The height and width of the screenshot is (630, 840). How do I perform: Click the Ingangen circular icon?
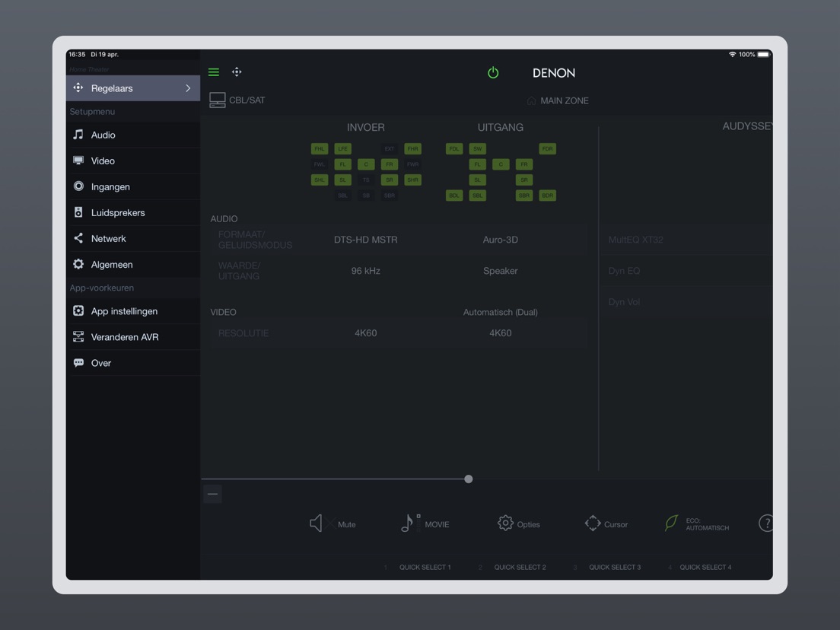[x=78, y=186]
